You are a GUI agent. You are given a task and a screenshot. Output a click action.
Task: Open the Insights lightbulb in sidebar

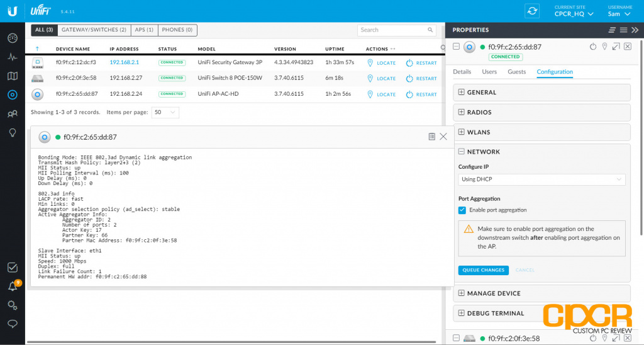pos(12,133)
